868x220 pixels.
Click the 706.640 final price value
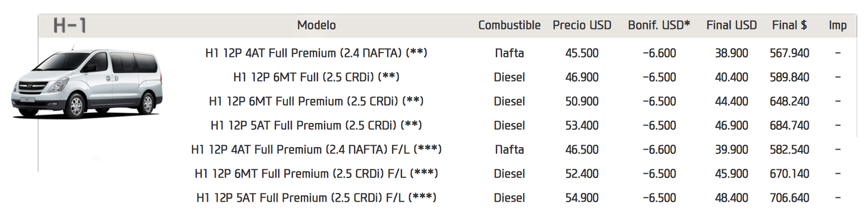[789, 198]
